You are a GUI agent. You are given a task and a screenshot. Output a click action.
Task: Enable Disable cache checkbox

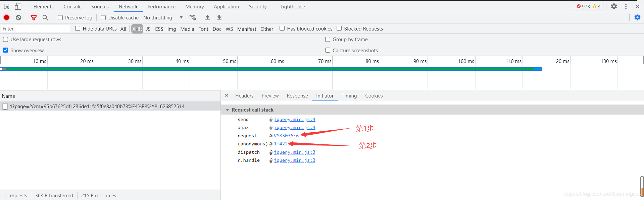click(x=103, y=17)
